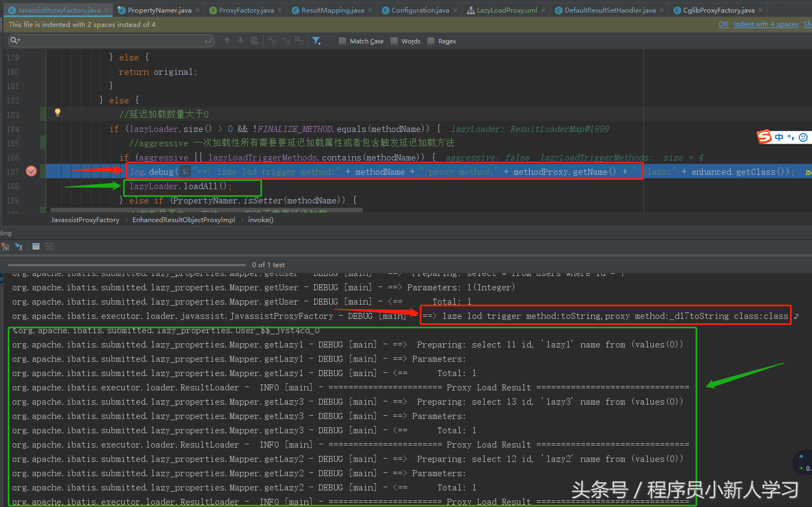Image resolution: width=812 pixels, height=507 pixels.
Task: Enable the Words checkbox
Action: (394, 41)
